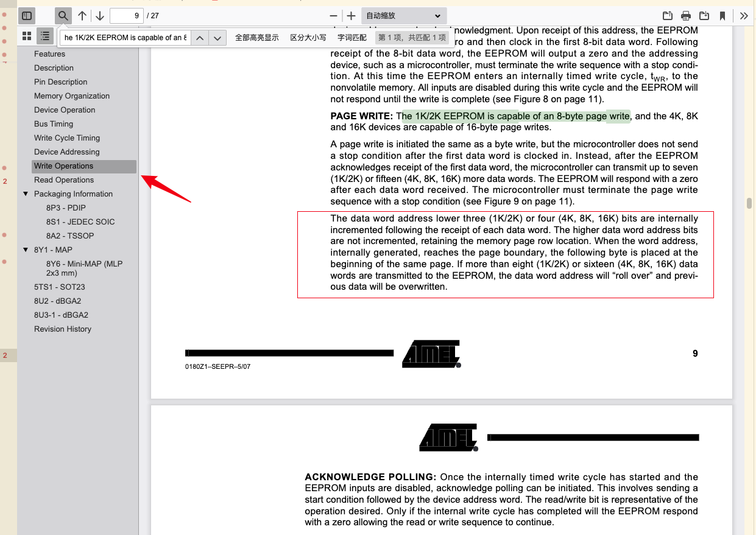756x535 pixels.
Task: Print the PDF using printer icon
Action: [x=686, y=16]
